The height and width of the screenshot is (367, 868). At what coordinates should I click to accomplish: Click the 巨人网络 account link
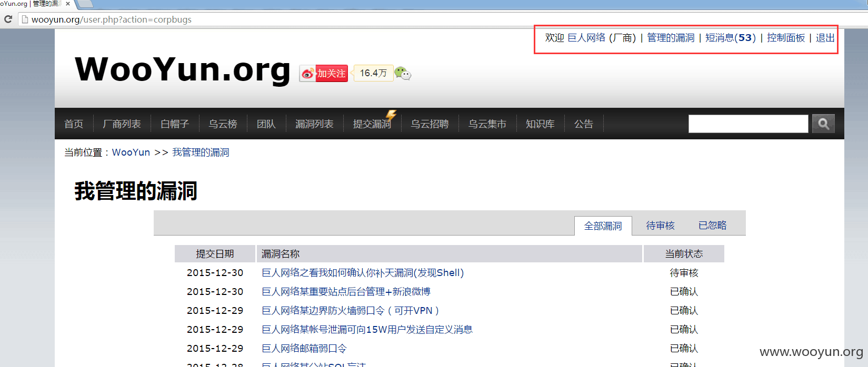(586, 38)
